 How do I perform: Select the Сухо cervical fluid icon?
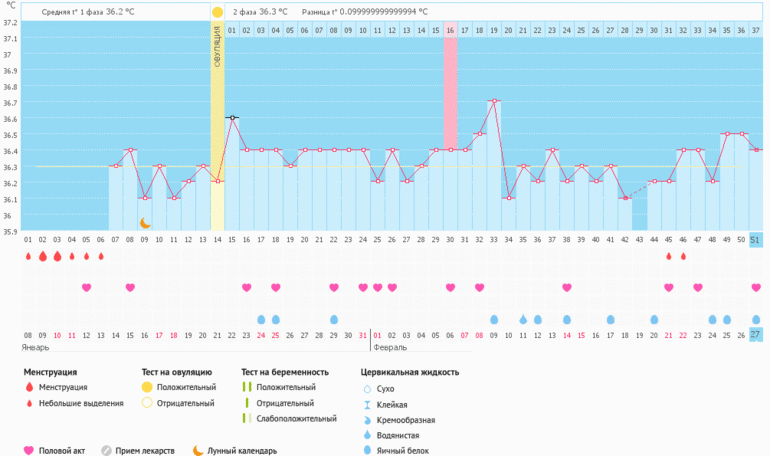click(x=366, y=388)
